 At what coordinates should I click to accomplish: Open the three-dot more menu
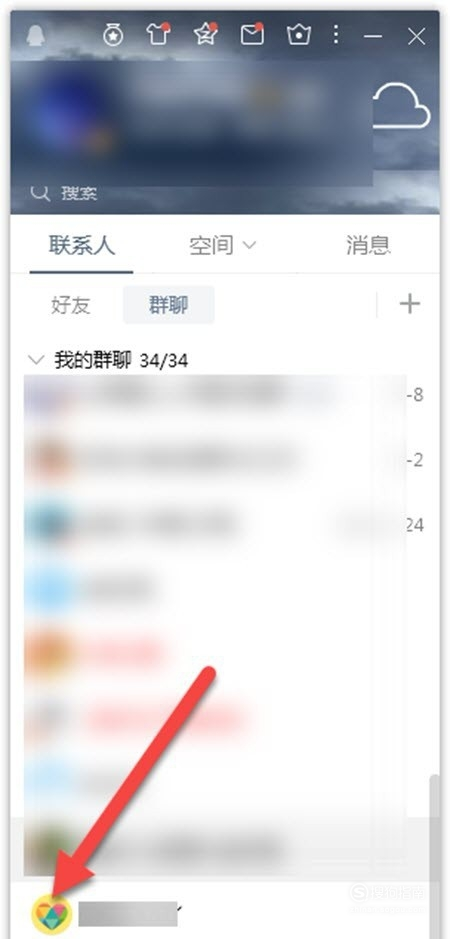click(336, 35)
